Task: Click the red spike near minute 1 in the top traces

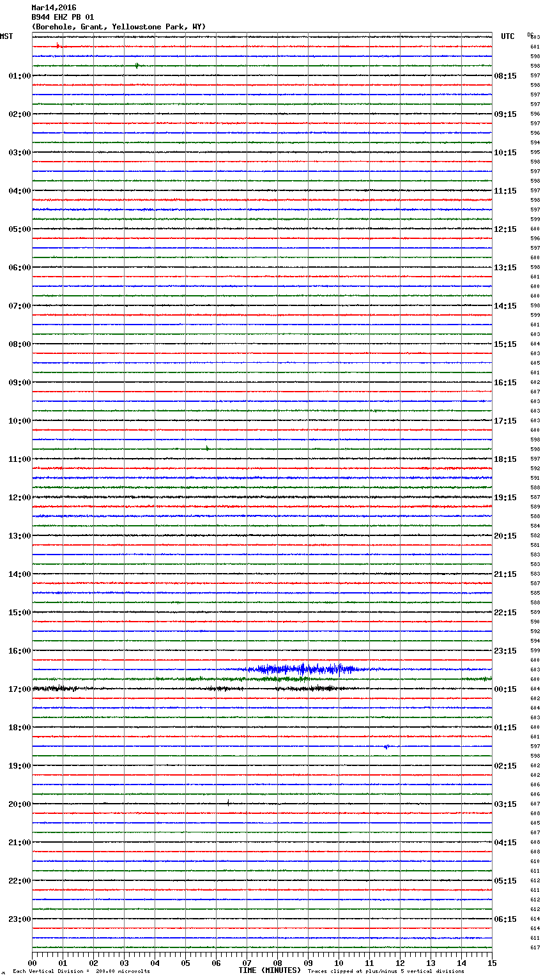Action: 57,45
